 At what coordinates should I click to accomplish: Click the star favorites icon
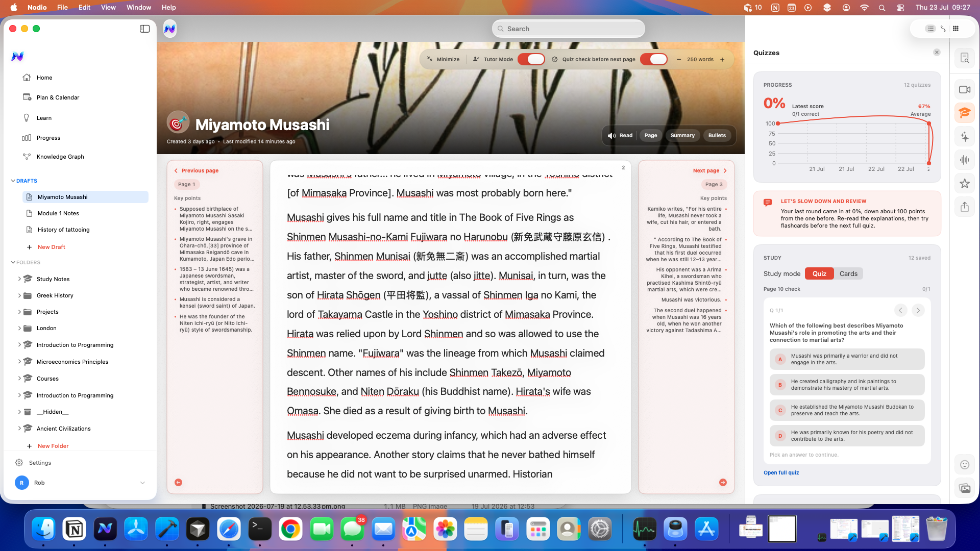click(964, 183)
